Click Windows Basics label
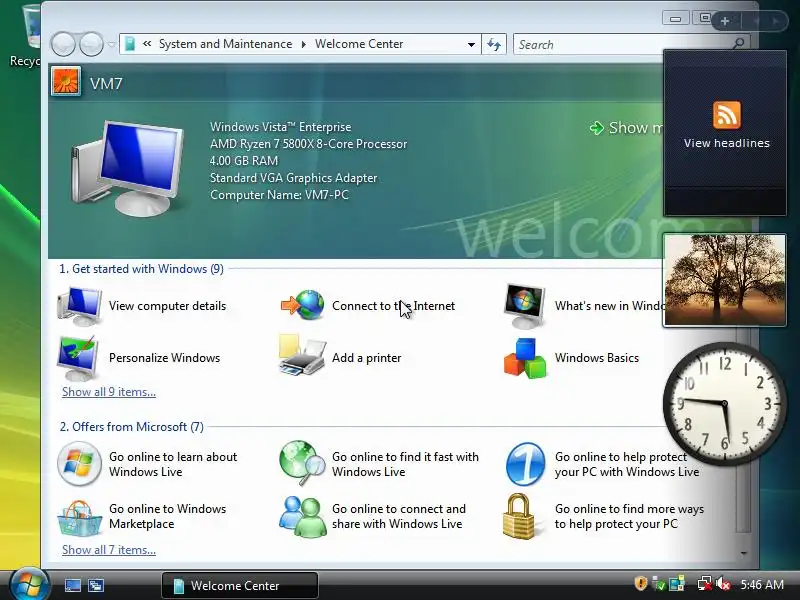The width and height of the screenshot is (800, 600). click(x=597, y=358)
